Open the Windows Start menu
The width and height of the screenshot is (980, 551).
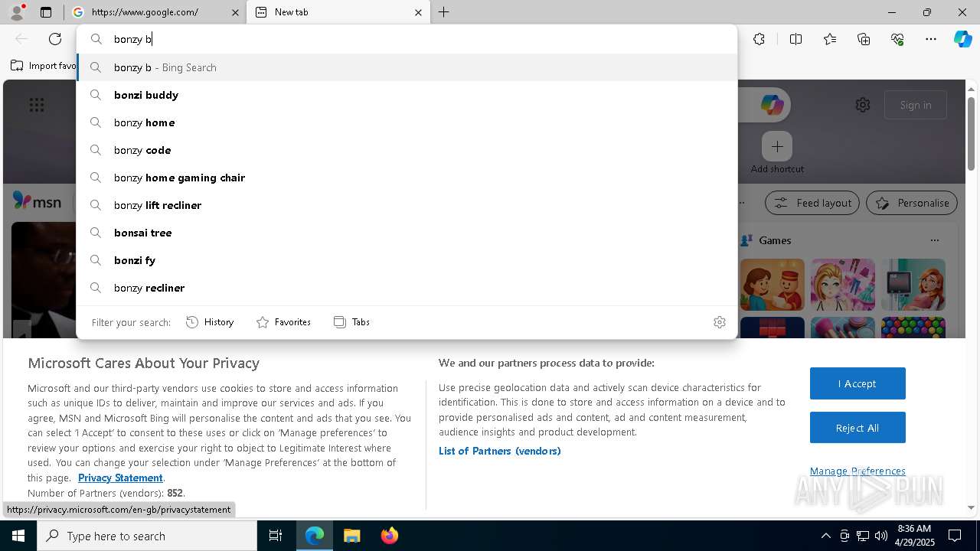point(18,536)
